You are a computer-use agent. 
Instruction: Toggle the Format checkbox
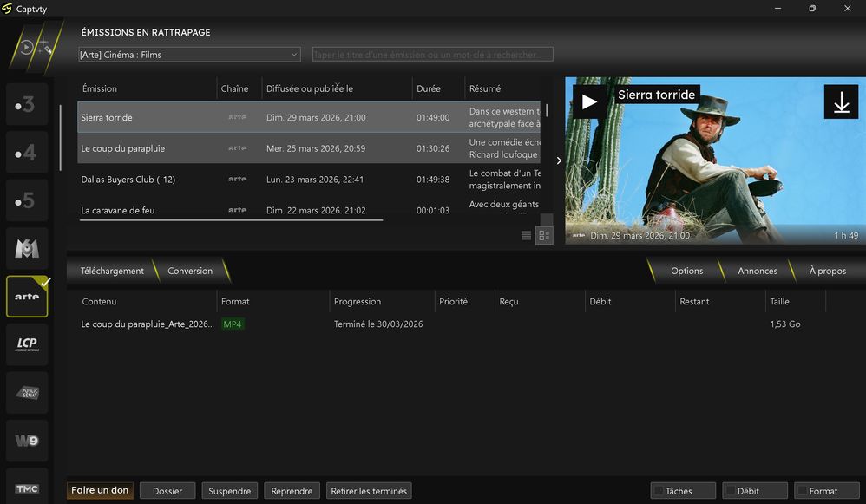point(803,491)
